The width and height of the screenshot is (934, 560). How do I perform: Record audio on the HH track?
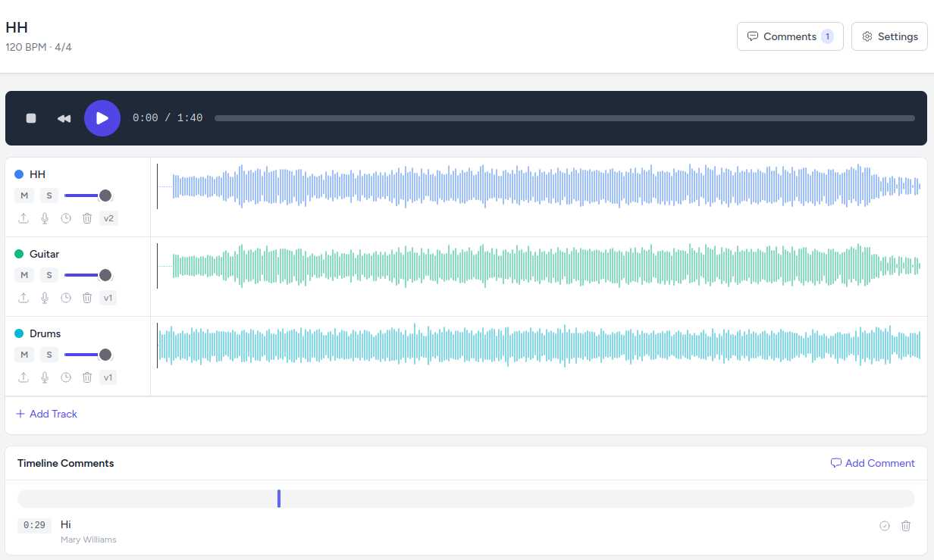[x=45, y=218]
